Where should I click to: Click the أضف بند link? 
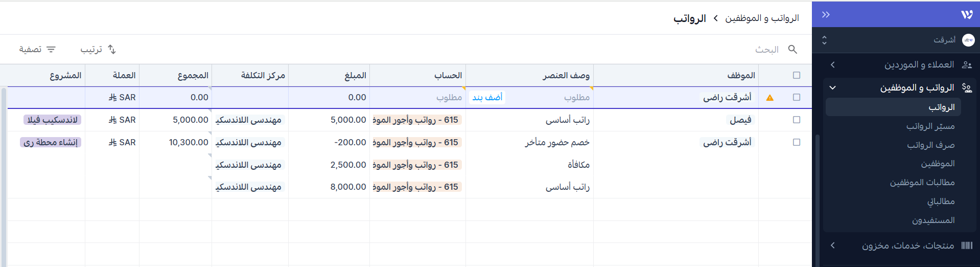[x=487, y=97]
